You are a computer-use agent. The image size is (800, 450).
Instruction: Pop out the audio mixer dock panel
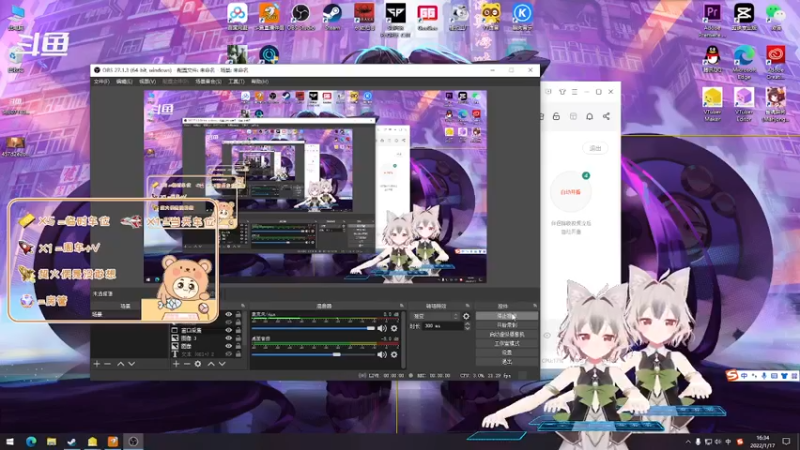[x=402, y=306]
